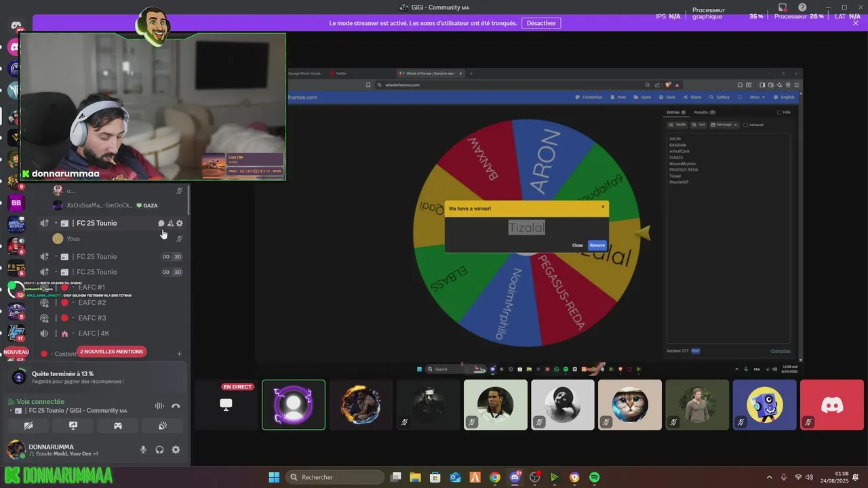Click Close in the winner dialog
Image resolution: width=868 pixels, height=488 pixels.
coord(577,245)
